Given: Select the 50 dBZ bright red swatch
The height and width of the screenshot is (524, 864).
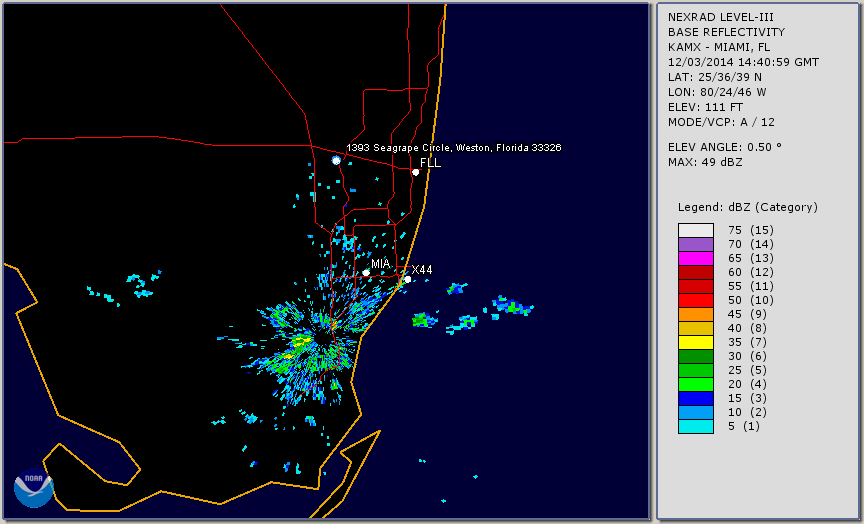Looking at the screenshot, I should click(x=696, y=300).
